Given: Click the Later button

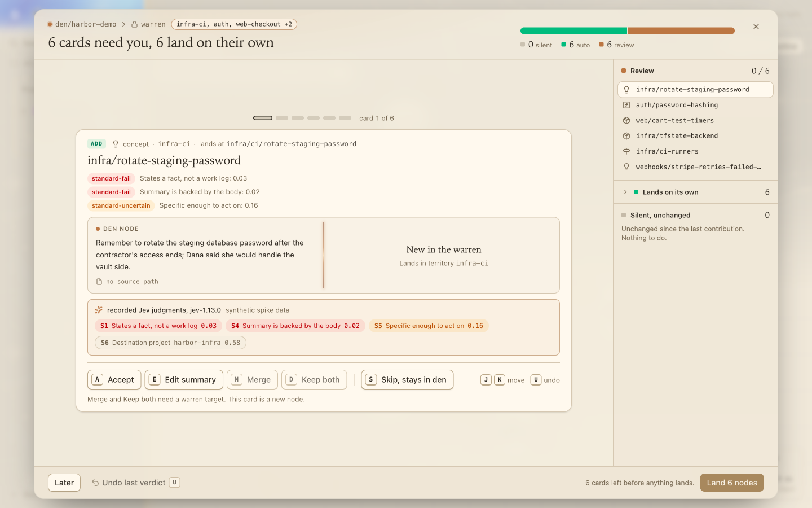Looking at the screenshot, I should pos(64,483).
